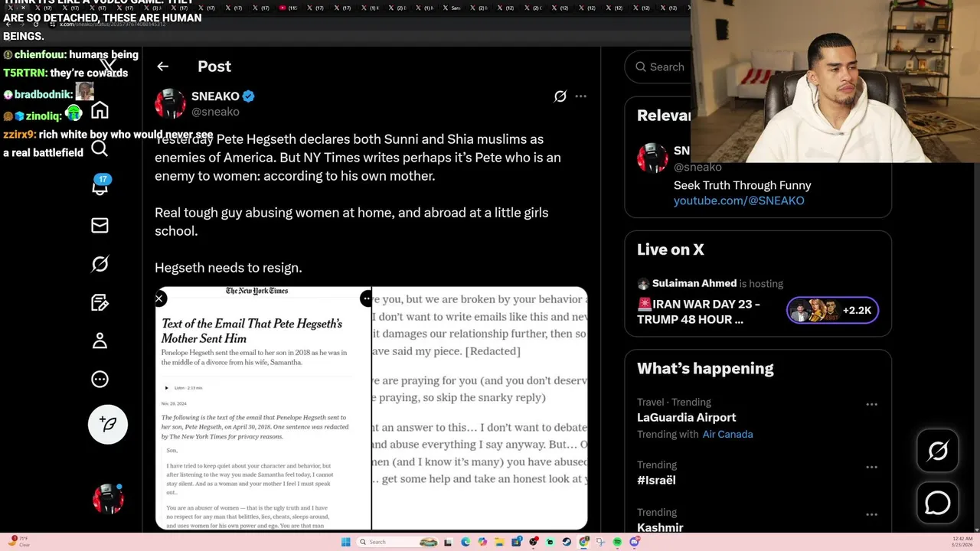Viewport: 980px width, 551px height.
Task: Open SNEAKO's profile avatar on the post
Action: (x=170, y=103)
